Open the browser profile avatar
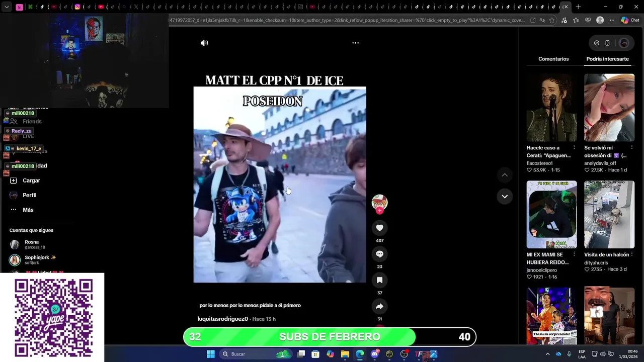 coord(600,20)
